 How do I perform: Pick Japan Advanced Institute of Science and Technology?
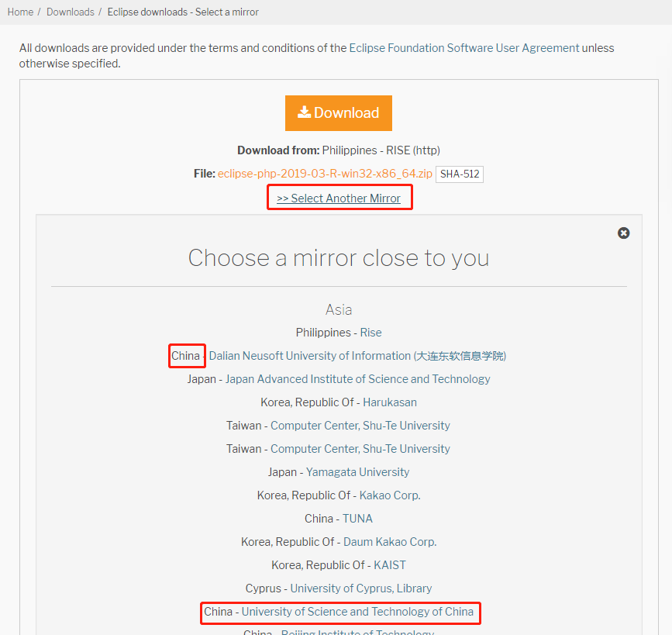[358, 378]
